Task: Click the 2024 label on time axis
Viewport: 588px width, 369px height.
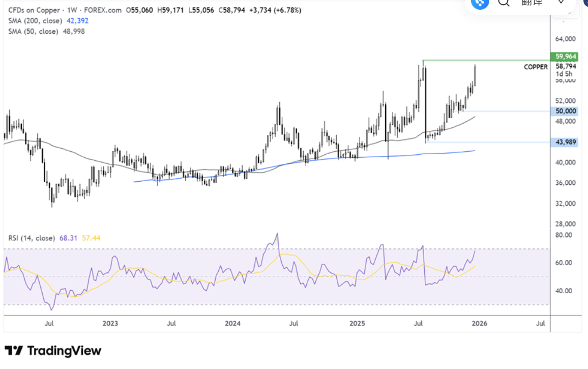Action: (x=232, y=323)
